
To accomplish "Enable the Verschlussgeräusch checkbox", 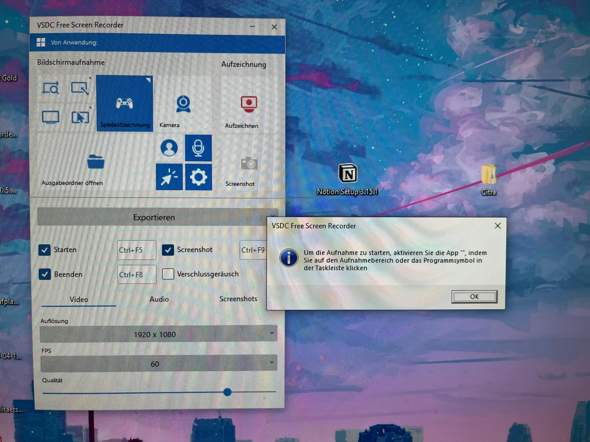I will pos(168,274).
